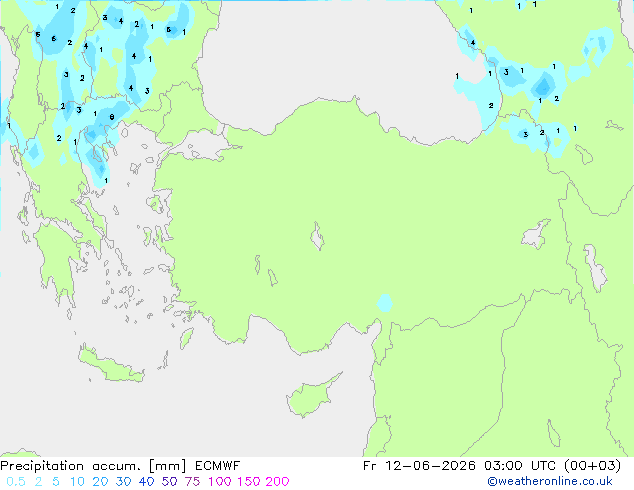Image resolution: width=634 pixels, height=490 pixels.
Task: Click the 100 mm legend value
Action: point(220,482)
